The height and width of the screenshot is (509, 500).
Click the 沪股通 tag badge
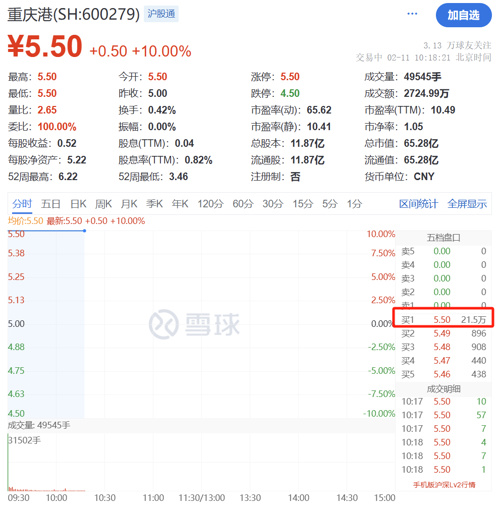pos(161,14)
